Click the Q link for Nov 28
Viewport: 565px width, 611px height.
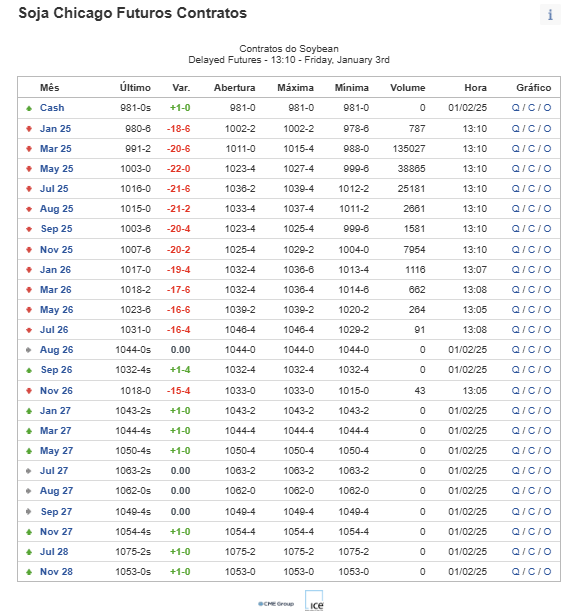515,572
